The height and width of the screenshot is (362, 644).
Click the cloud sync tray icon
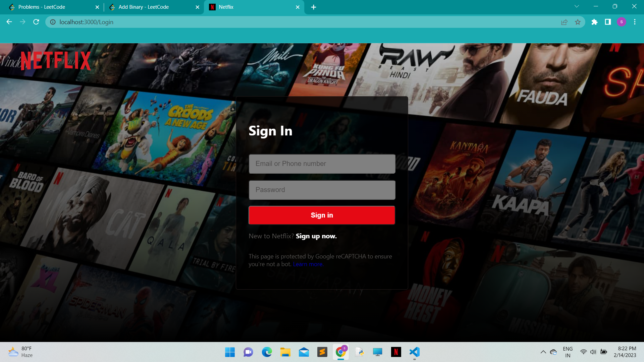(x=553, y=352)
